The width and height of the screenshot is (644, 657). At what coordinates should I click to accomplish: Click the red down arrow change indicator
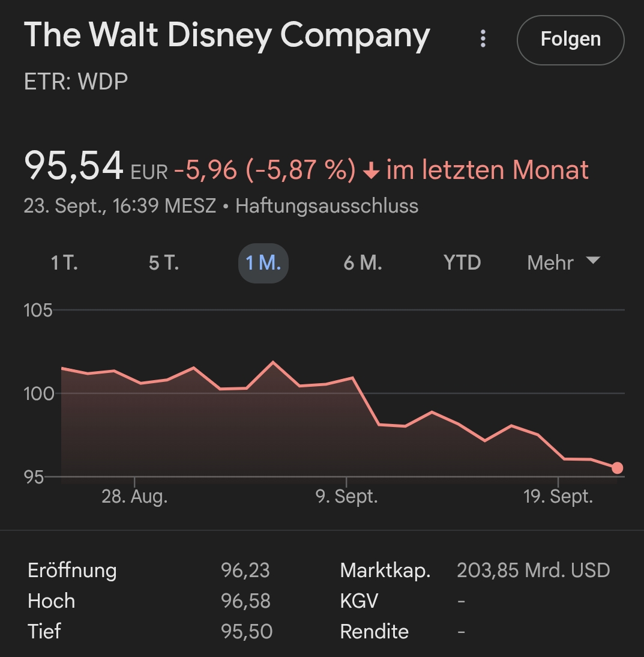point(372,172)
